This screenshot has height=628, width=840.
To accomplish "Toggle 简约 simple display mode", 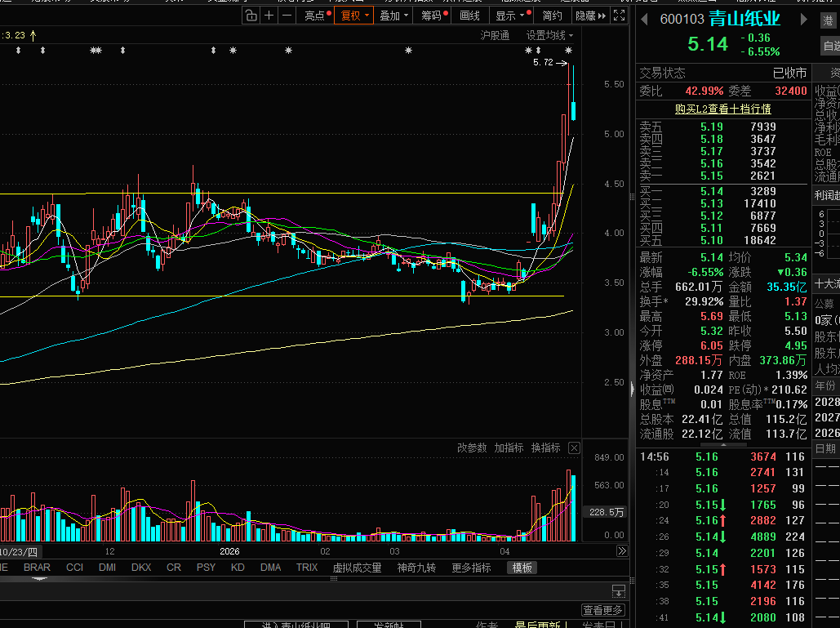I will [x=552, y=16].
